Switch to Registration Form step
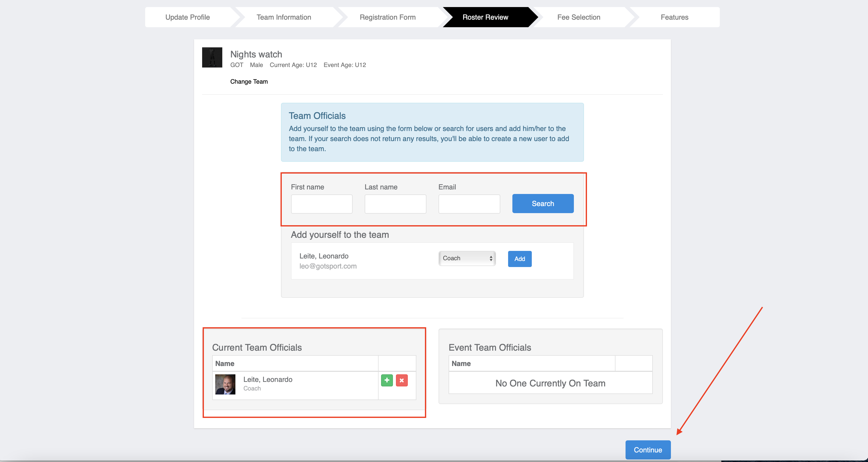 pos(388,17)
